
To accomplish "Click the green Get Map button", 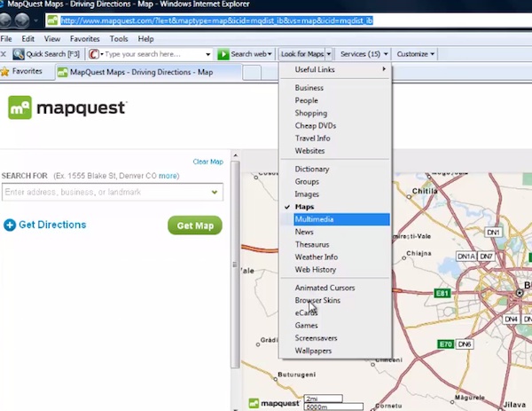I will point(195,225).
